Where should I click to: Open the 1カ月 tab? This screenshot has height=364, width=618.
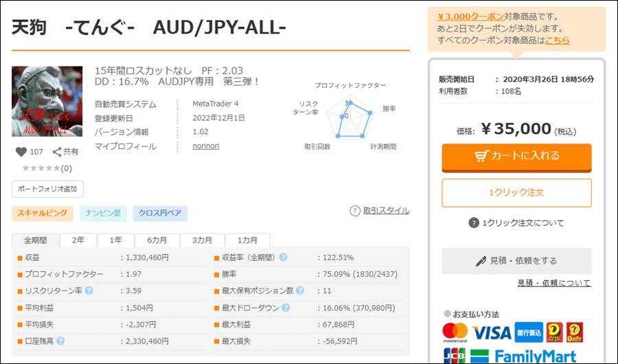point(247,240)
